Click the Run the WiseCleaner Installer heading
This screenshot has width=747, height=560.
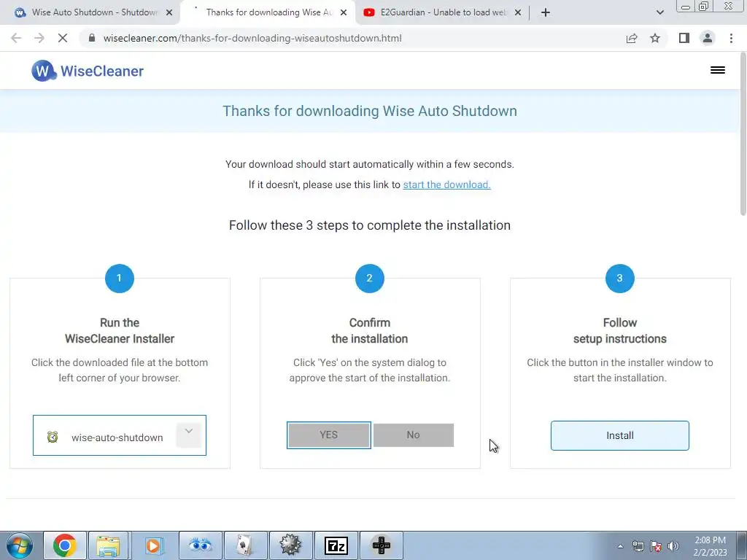click(x=120, y=330)
